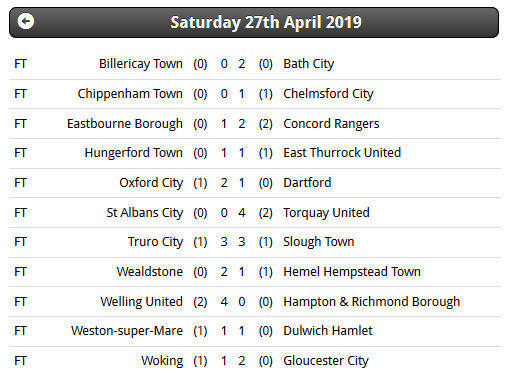
Task: Open Chelmsford City team page
Action: [328, 94]
